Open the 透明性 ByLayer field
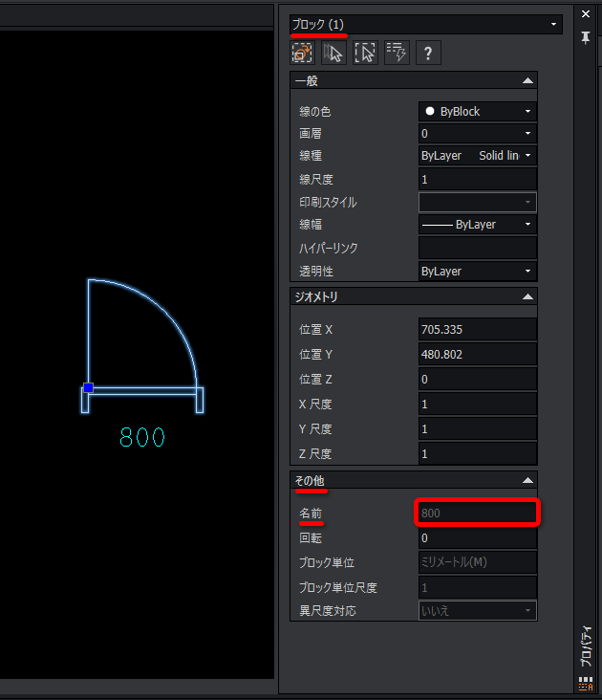This screenshot has height=700, width=602. tap(478, 272)
